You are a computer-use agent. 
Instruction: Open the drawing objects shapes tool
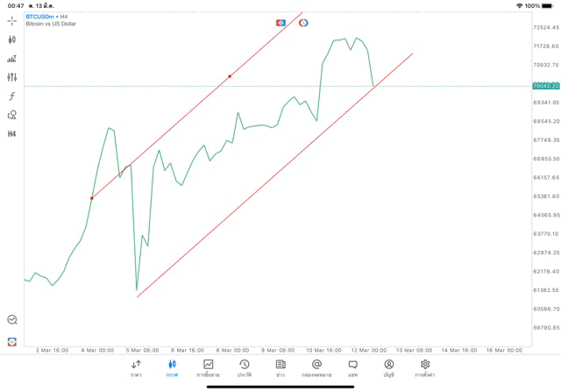12,115
